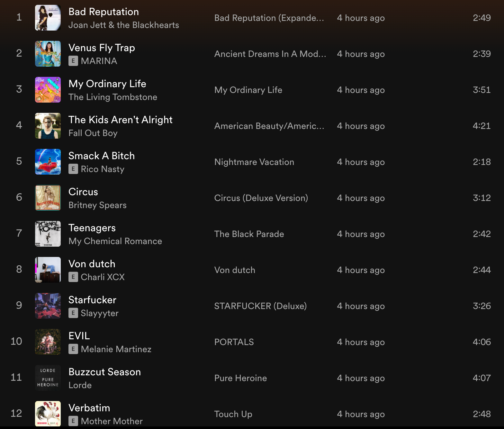This screenshot has width=504, height=429.
Task: Visit Slayyyter artist page
Action: pyautogui.click(x=100, y=313)
